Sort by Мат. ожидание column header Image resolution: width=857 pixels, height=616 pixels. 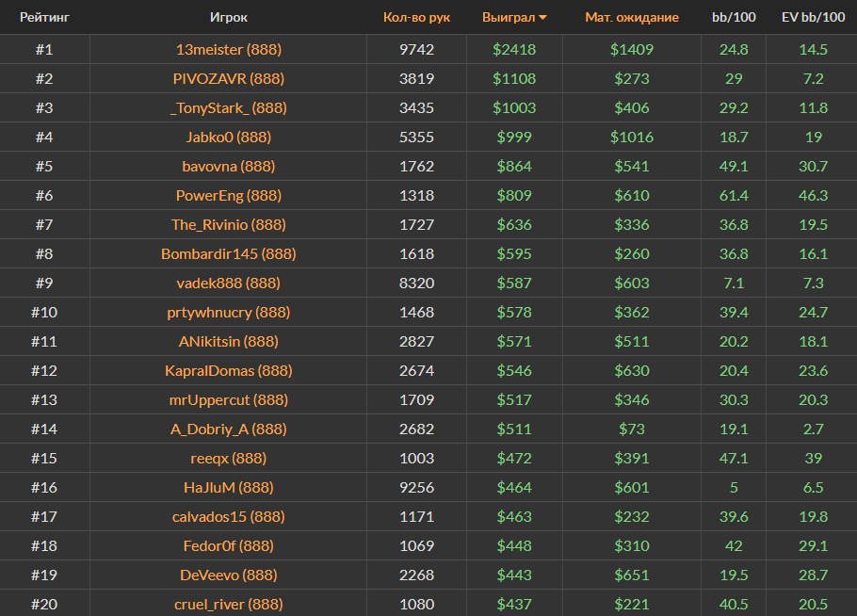point(631,17)
